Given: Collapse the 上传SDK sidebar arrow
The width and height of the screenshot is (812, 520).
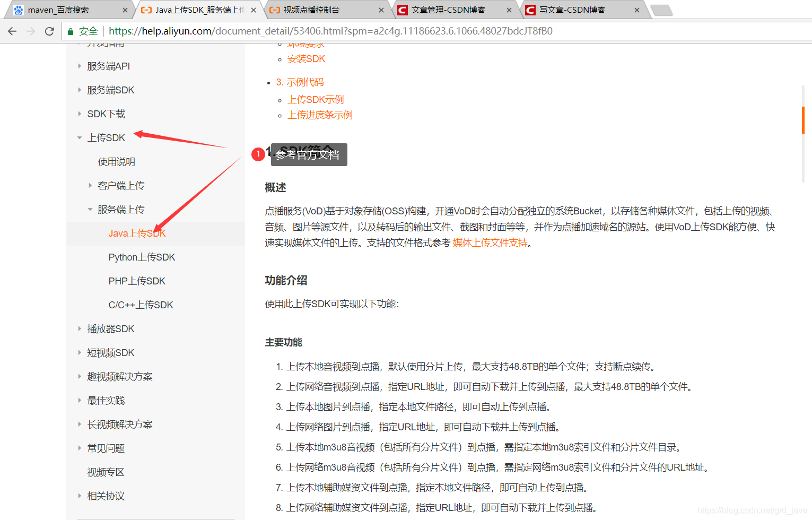Looking at the screenshot, I should pyautogui.click(x=80, y=138).
